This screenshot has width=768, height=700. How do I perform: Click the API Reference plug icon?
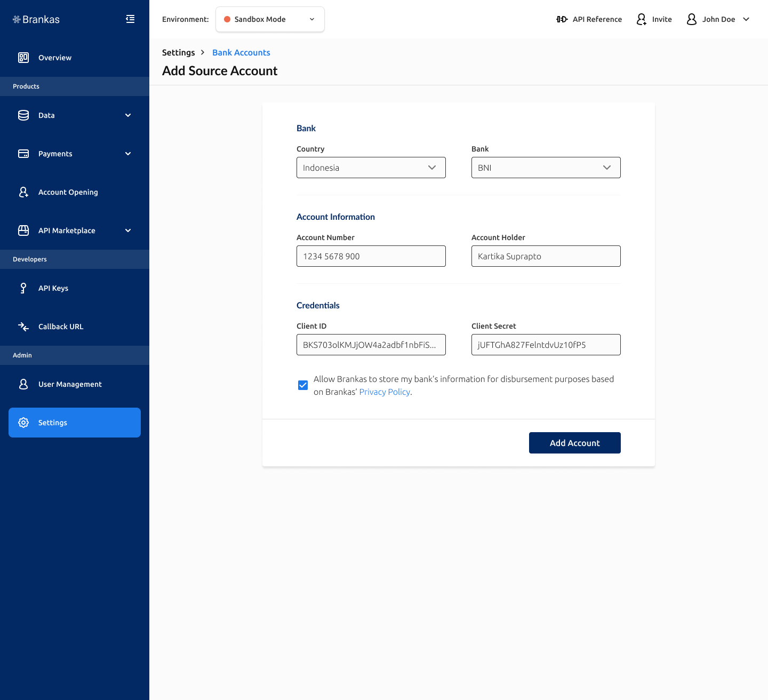click(x=562, y=19)
